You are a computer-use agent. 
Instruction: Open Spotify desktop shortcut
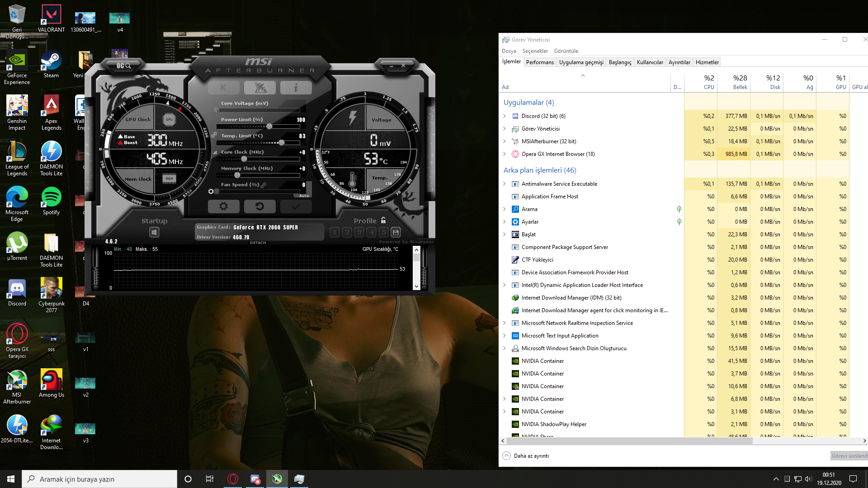click(x=51, y=202)
